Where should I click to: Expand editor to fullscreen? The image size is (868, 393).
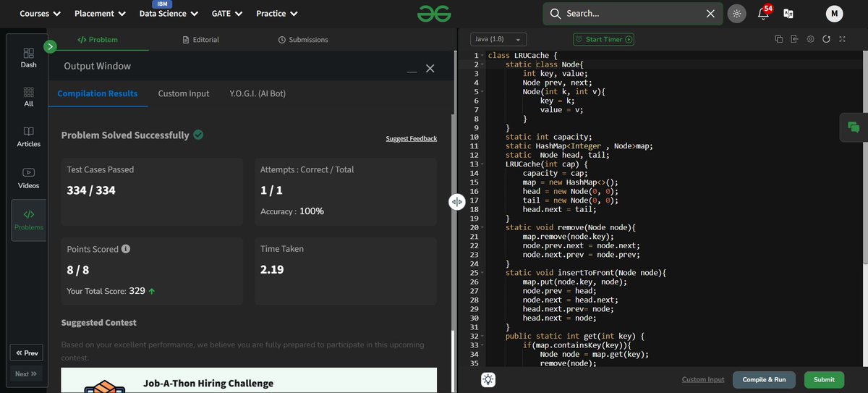pos(842,39)
